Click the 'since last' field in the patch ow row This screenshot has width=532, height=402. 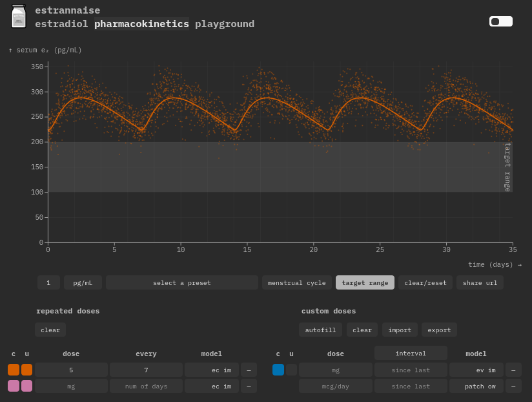tap(411, 386)
